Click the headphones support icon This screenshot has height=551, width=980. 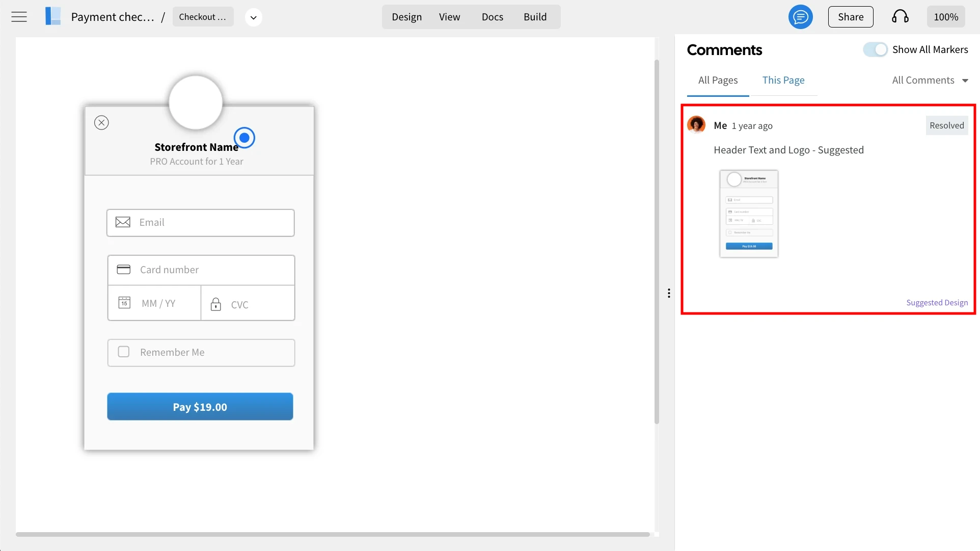coord(900,17)
